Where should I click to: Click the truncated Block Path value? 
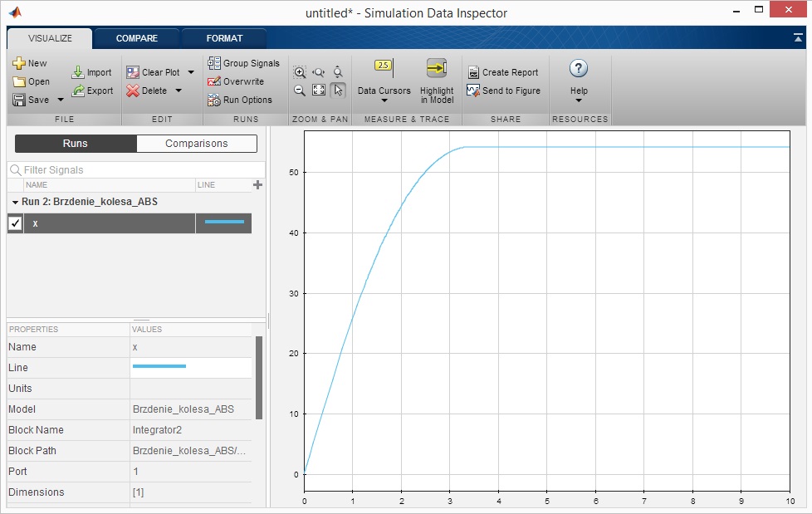[189, 451]
